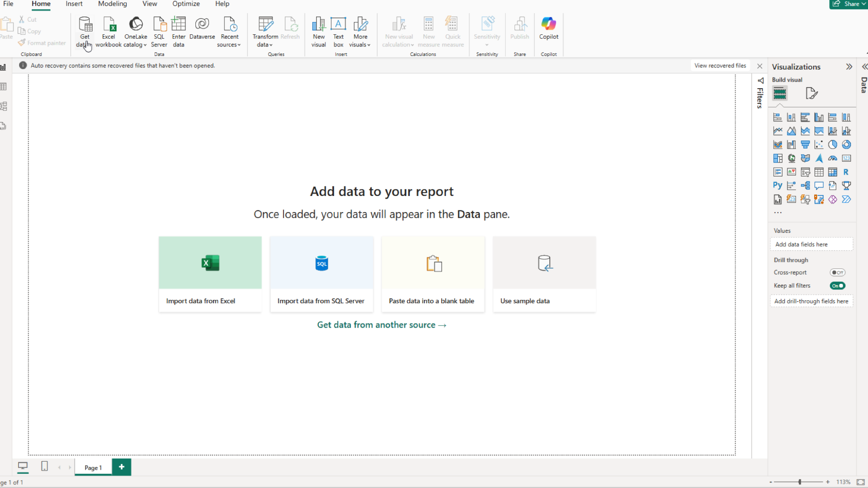
Task: Click the Share button
Action: coord(848,4)
